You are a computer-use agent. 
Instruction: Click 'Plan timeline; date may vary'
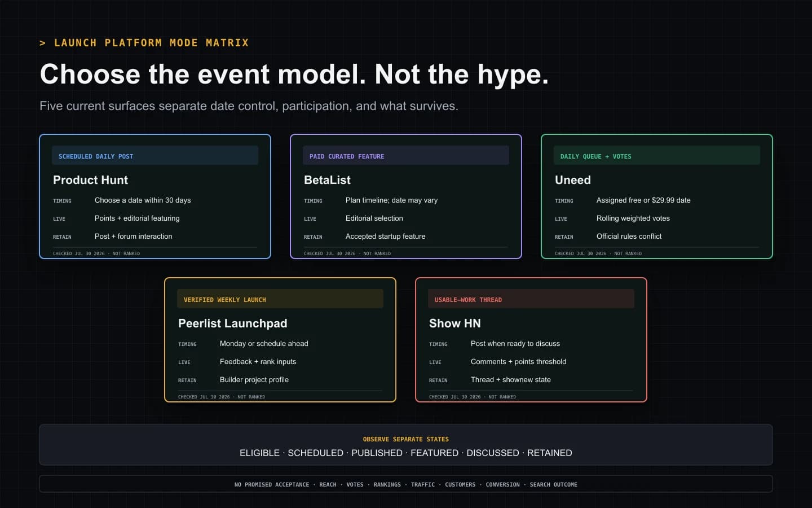tap(391, 200)
